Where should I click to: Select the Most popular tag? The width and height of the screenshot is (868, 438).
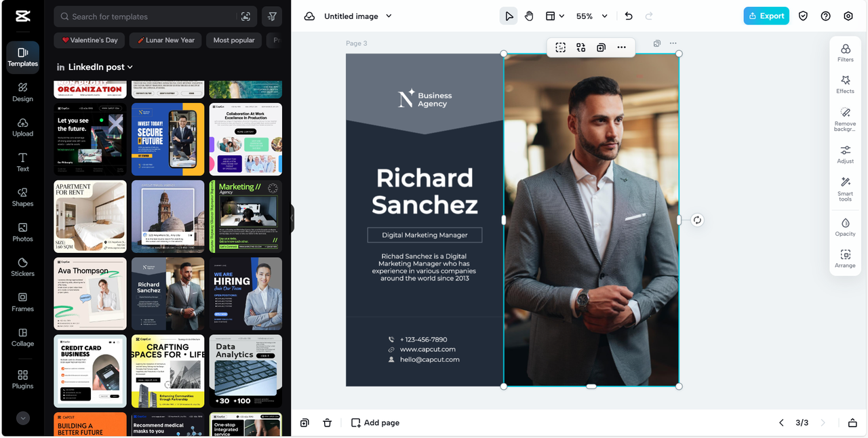(234, 40)
